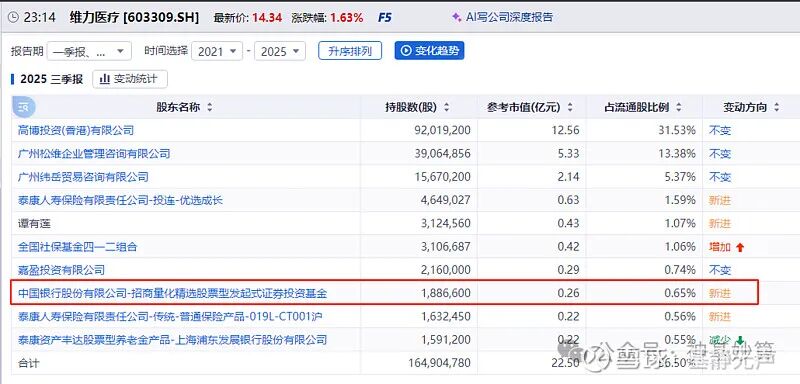Open the 2025 end year dropdown
This screenshot has width=800, height=384.
(280, 51)
